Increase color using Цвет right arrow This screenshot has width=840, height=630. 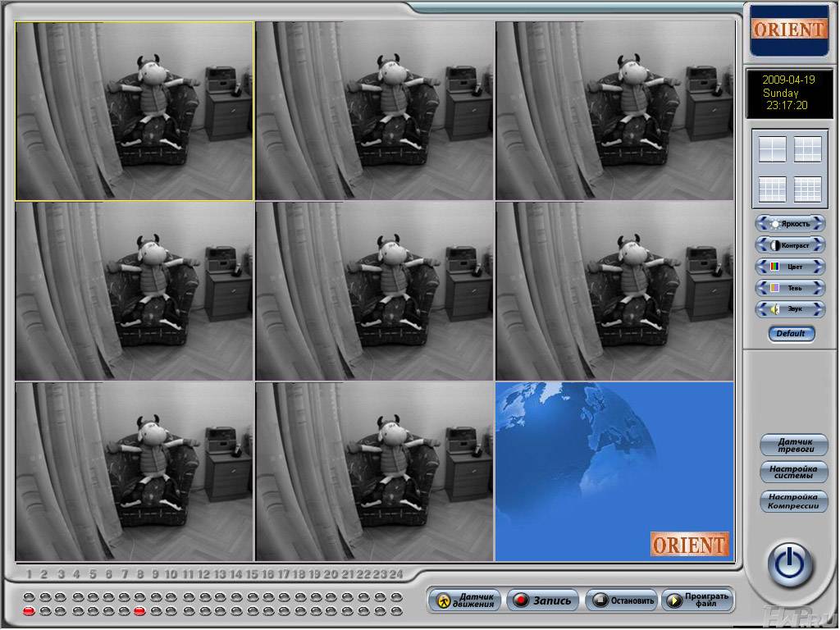coord(819,267)
